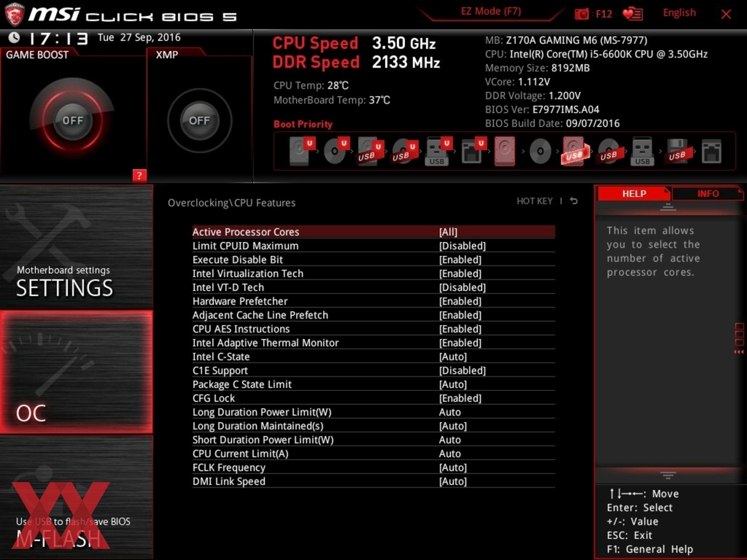This screenshot has height=560, width=747.
Task: Go back using the return arrow icon
Action: [x=573, y=201]
